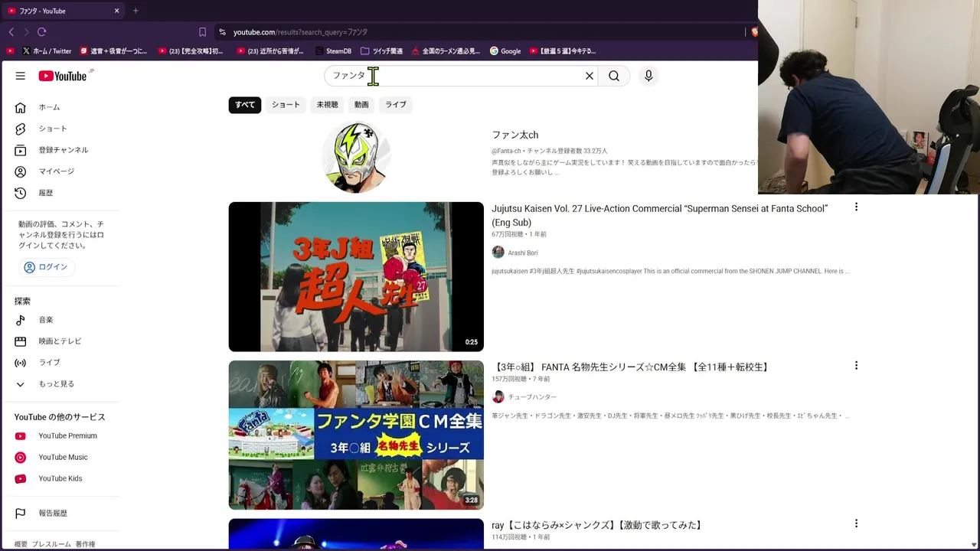Open options menu for FANTA 名物先生 video
Viewport: 980px width, 551px height.
click(856, 366)
